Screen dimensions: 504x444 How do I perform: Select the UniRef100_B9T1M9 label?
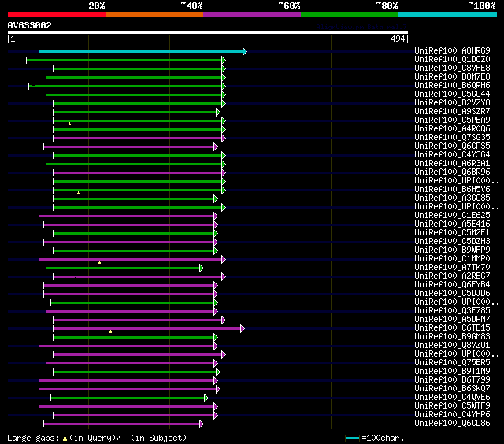[452, 372]
